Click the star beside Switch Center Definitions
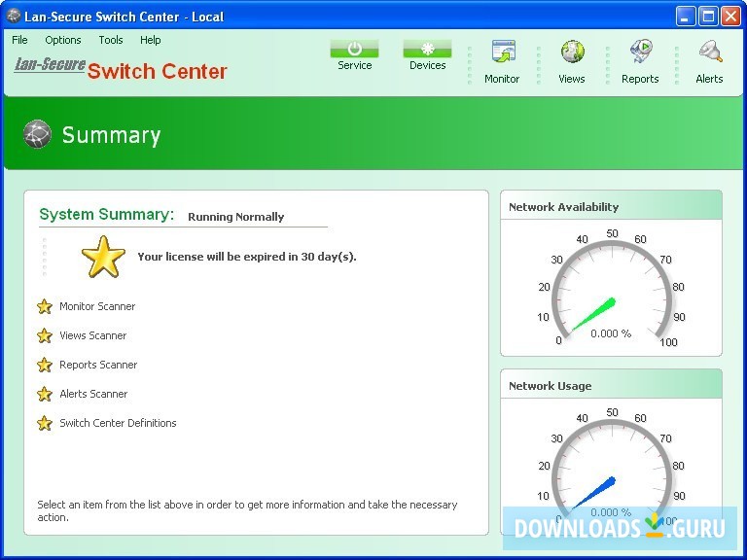Viewport: 747px width, 560px height. click(x=45, y=423)
